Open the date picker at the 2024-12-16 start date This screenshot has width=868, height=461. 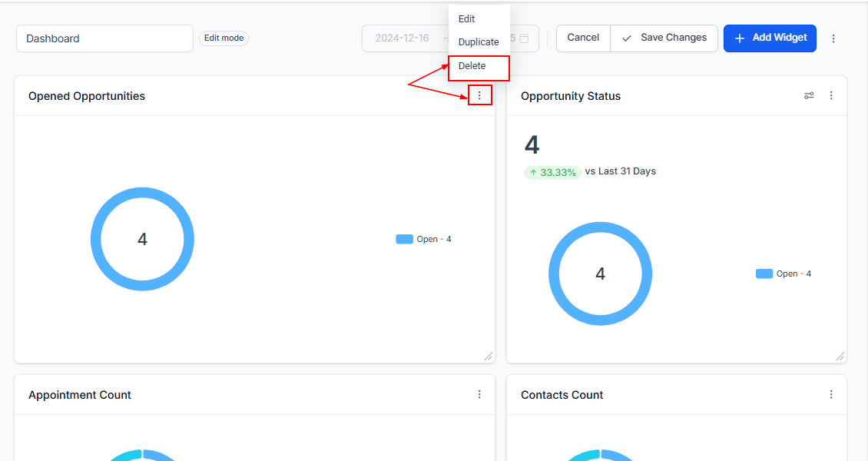402,38
